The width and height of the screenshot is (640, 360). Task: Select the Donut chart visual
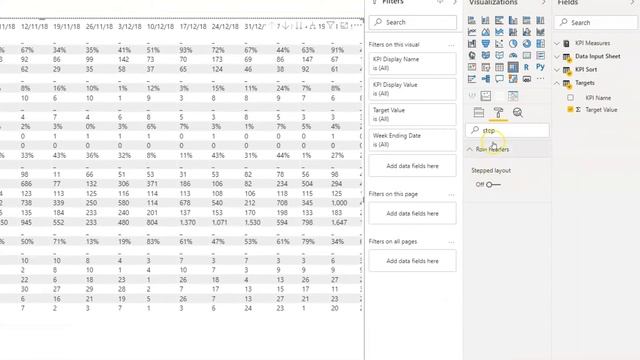pyautogui.click(x=527, y=44)
